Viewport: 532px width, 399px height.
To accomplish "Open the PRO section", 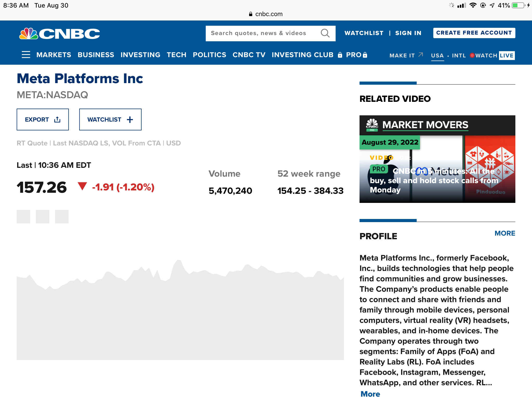I will coord(354,55).
